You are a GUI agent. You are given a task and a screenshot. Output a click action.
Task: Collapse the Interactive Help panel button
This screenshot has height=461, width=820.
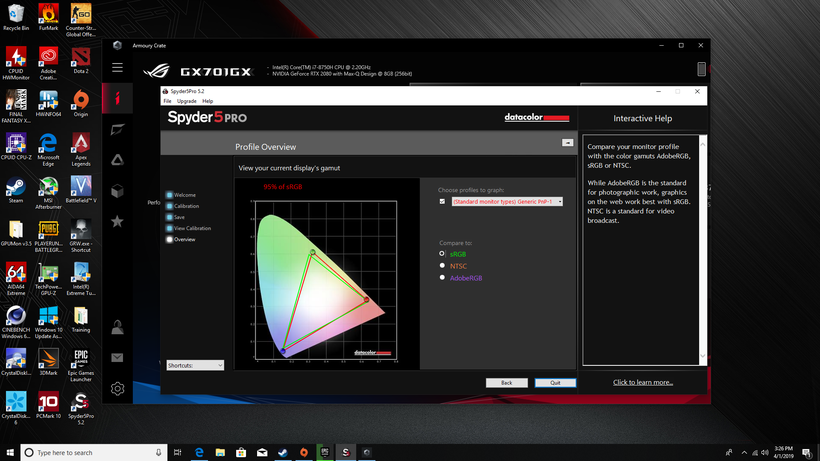(x=567, y=143)
